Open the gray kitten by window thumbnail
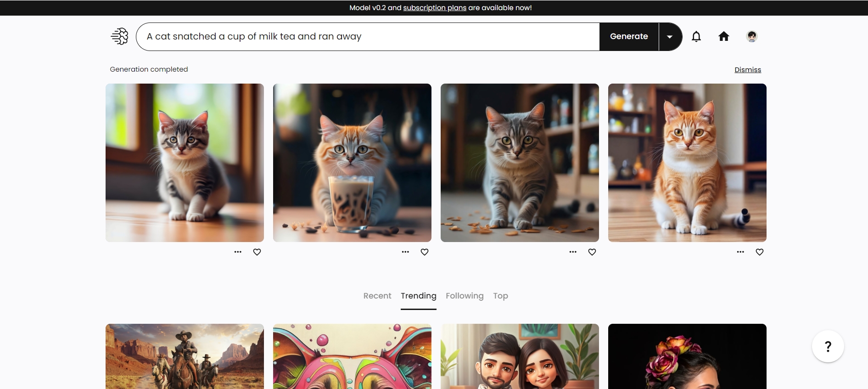 point(185,163)
